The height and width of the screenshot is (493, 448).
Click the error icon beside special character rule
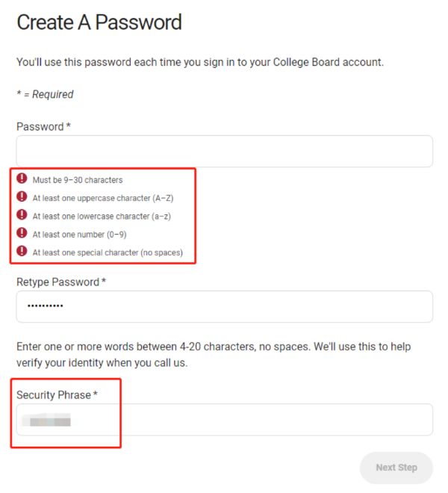[x=22, y=252]
